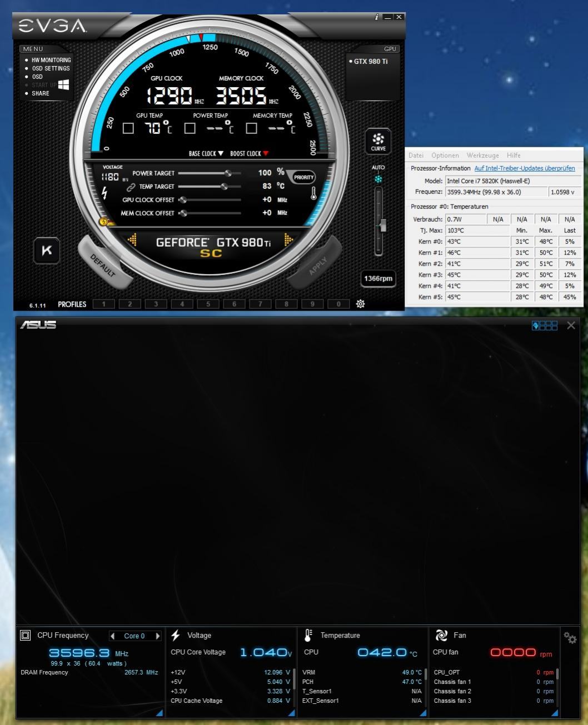This screenshot has height=725, width=588.
Task: Open the ASUS monitor settings gear
Action: [570, 638]
